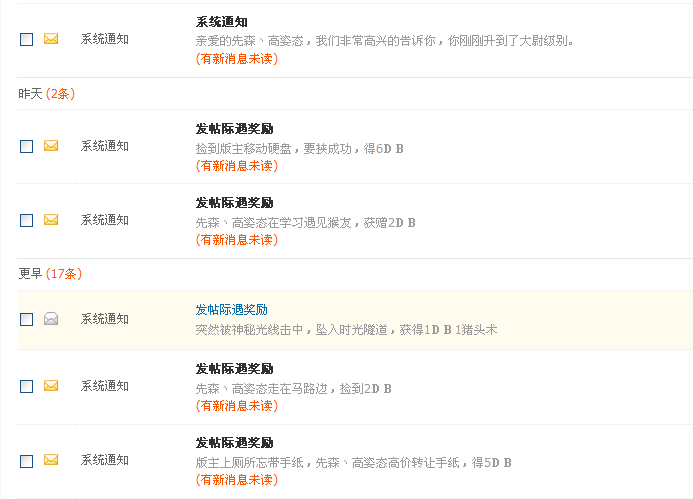Viewport: 693px width, 499px height.
Task: Click sender 系统通知 in the 得5D B row
Action: click(105, 461)
